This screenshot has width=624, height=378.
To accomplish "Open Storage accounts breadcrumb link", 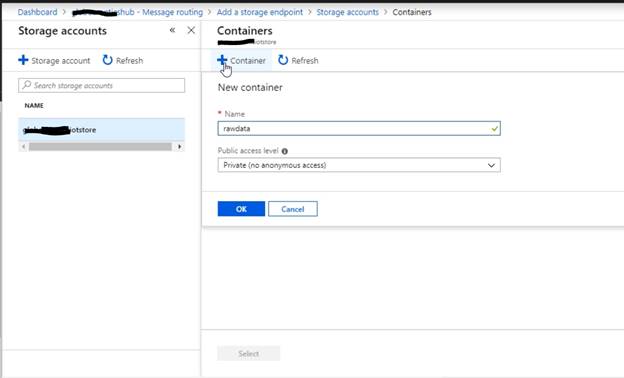I will (347, 12).
